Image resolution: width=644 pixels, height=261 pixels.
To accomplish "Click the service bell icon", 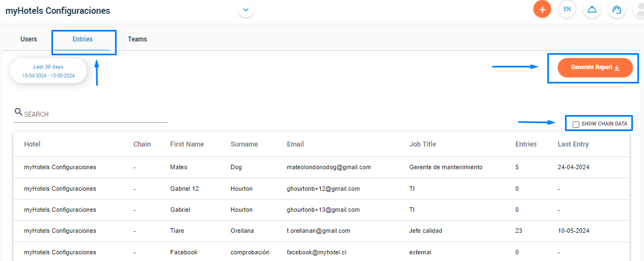I will [592, 9].
